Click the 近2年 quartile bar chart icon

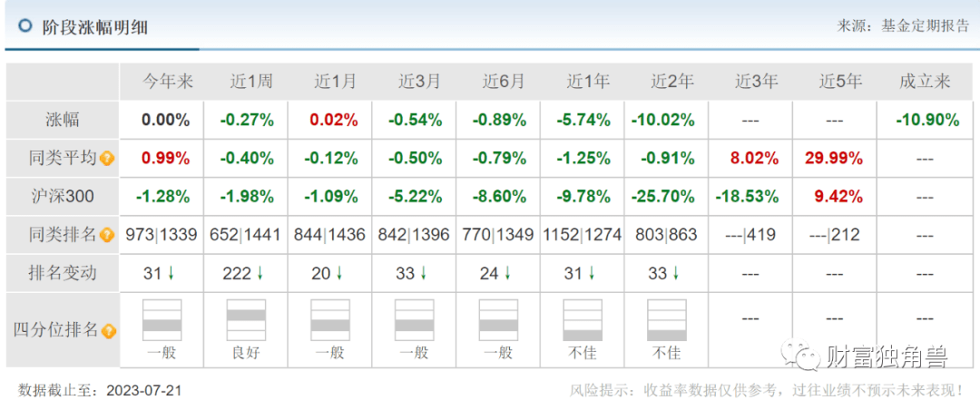667,320
